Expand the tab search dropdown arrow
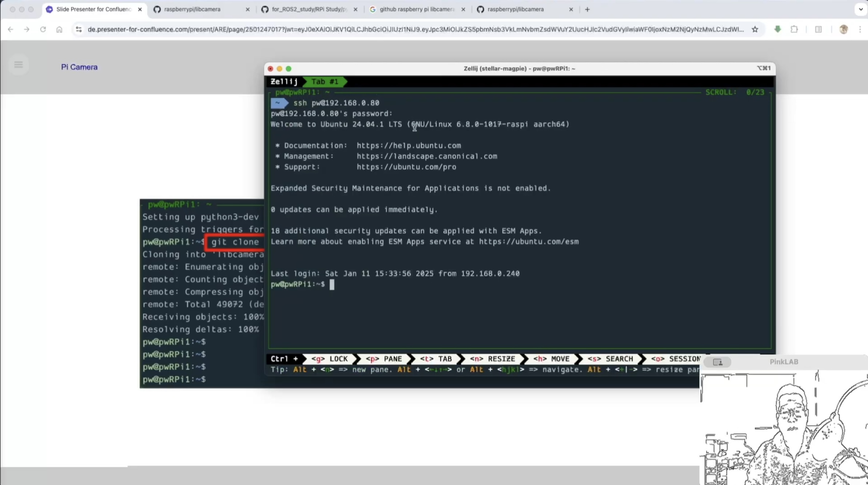This screenshot has width=868, height=485. (860, 9)
